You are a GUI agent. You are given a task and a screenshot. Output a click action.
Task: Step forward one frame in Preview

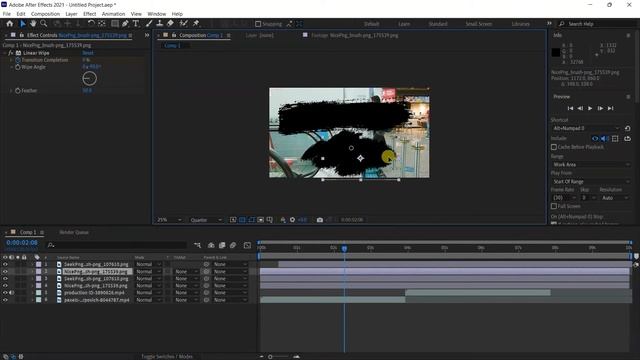[600, 108]
